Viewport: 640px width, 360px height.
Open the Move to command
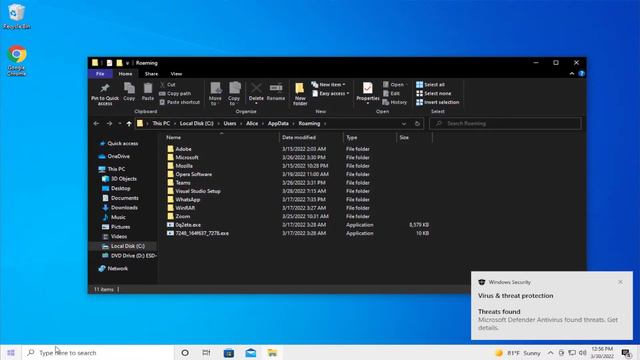[215, 94]
